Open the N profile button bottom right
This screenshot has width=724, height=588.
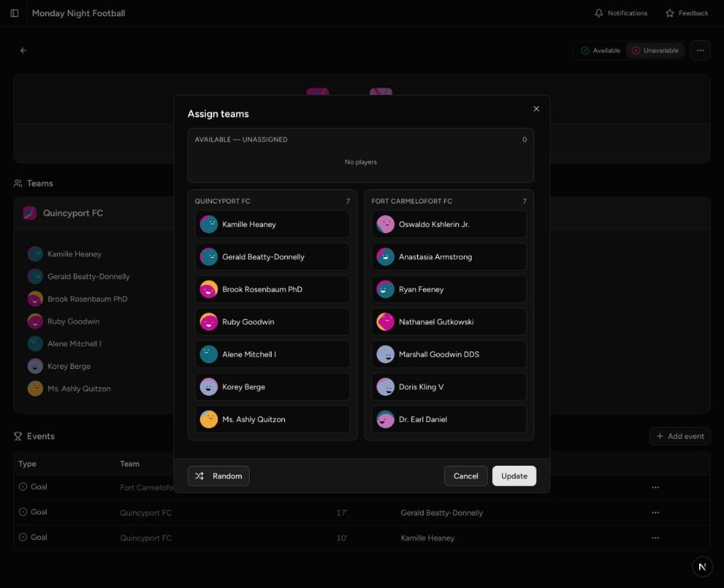point(702,566)
